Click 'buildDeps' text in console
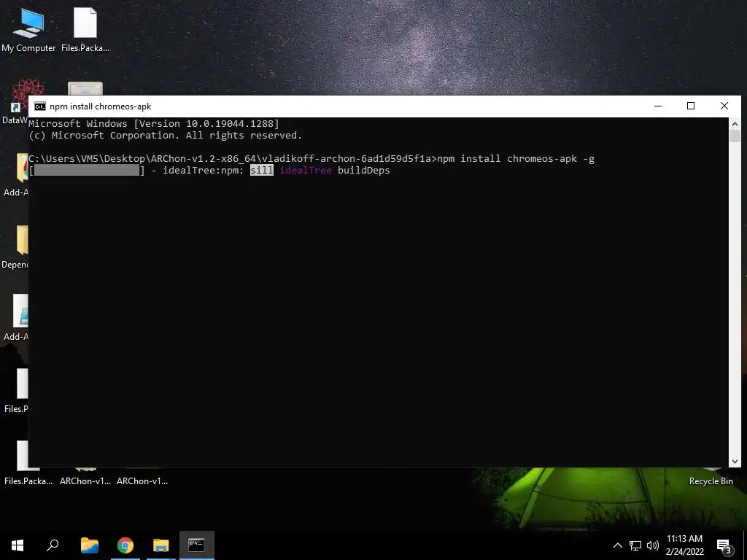 (363, 171)
